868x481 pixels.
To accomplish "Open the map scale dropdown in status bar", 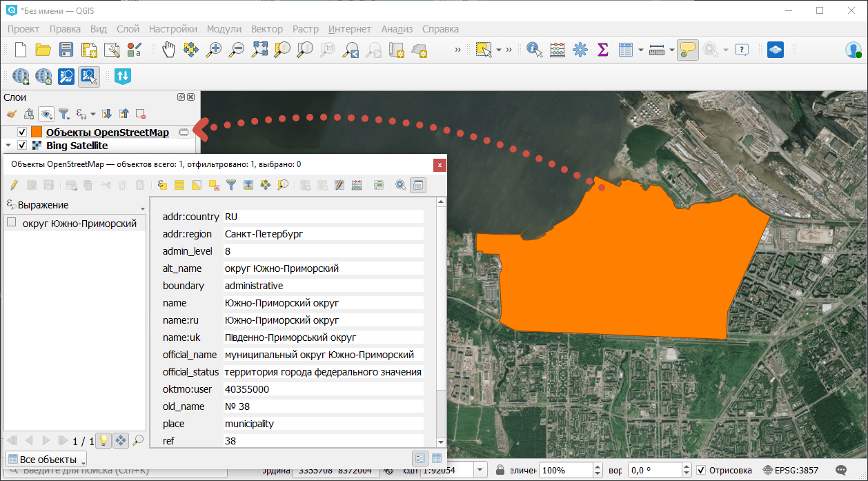I will point(480,471).
